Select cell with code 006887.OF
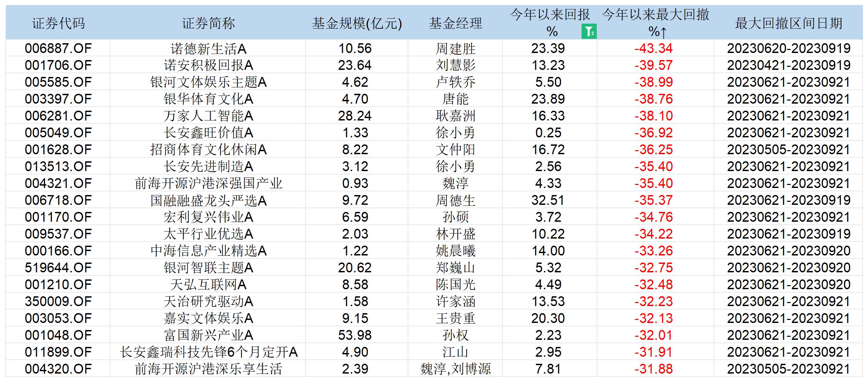The width and height of the screenshot is (868, 382). (x=58, y=48)
